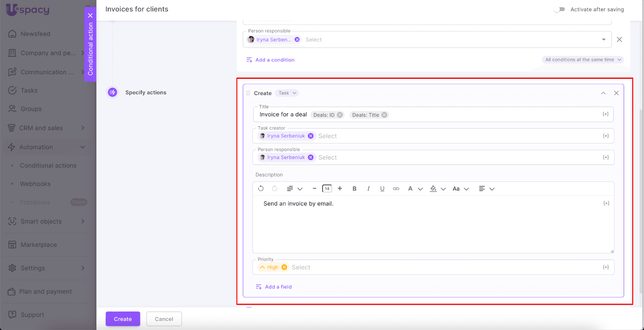Open the Task type dropdown next to Create
The width and height of the screenshot is (644, 330).
(x=287, y=93)
